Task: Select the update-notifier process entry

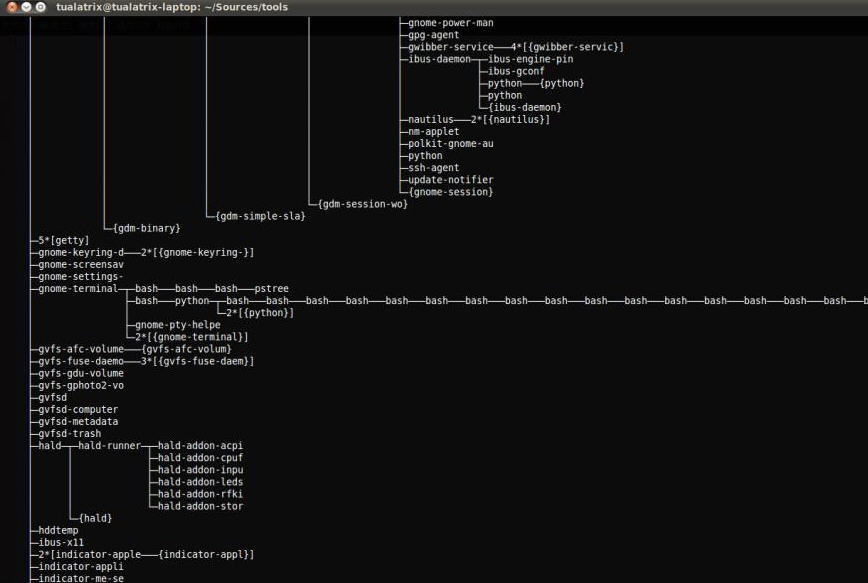Action: point(451,180)
